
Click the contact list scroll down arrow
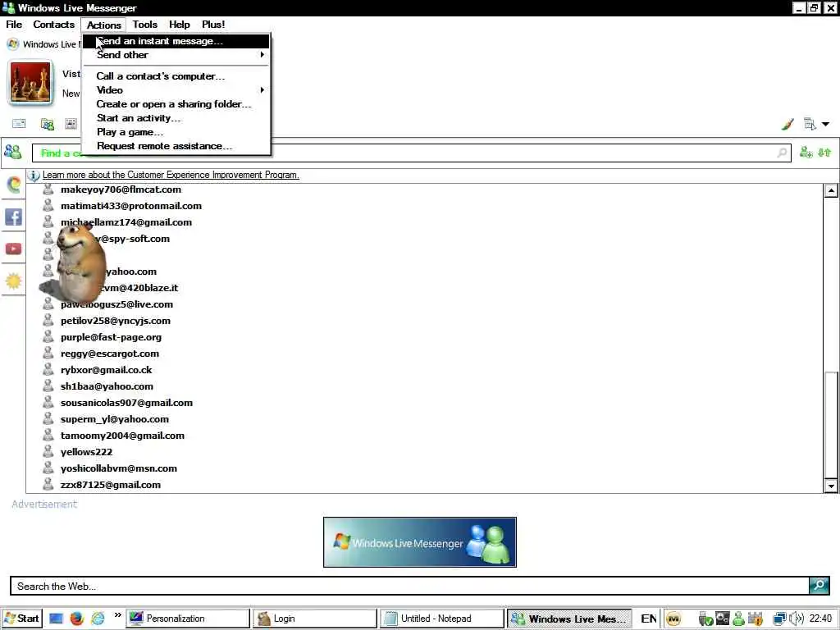pyautogui.click(x=831, y=486)
